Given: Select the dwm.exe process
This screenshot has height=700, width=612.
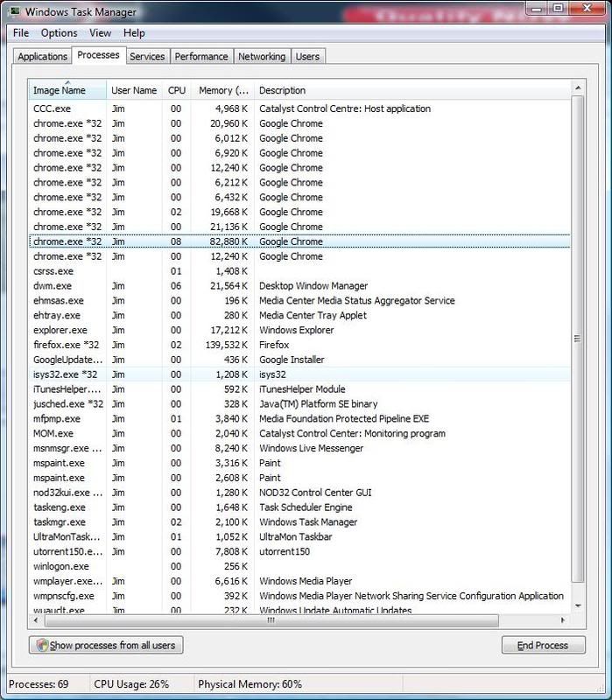Looking at the screenshot, I should point(299,286).
